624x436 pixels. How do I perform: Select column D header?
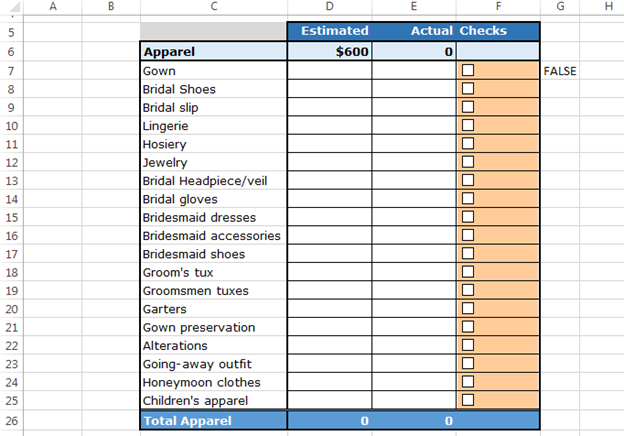pos(330,6)
